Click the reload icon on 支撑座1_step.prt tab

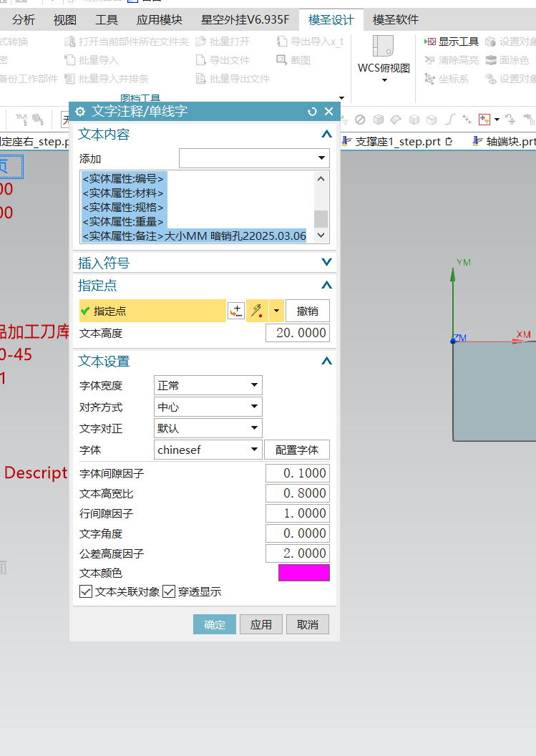pos(449,142)
